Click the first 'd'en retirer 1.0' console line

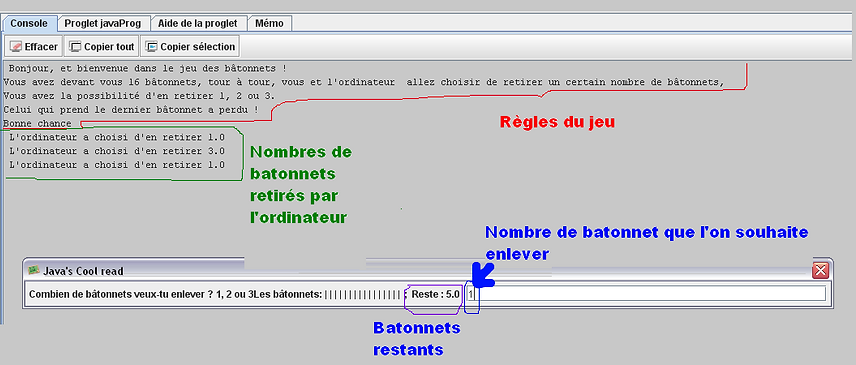[x=117, y=137]
